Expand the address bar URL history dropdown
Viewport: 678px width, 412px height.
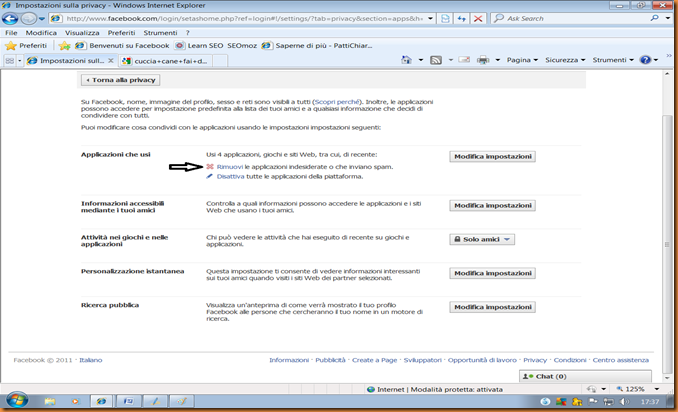click(x=430, y=19)
